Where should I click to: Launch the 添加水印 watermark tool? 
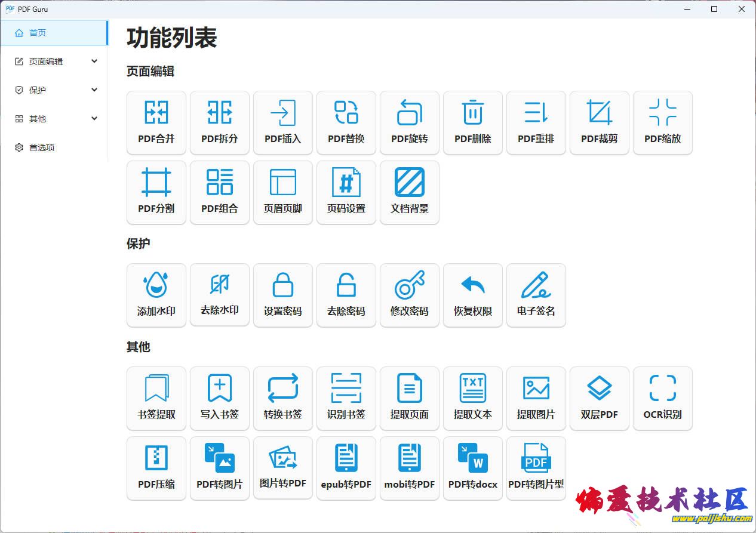156,295
